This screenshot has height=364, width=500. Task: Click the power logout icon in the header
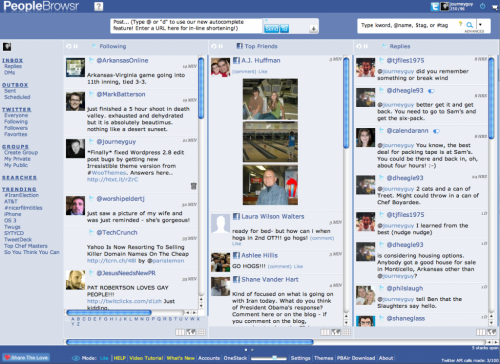tap(482, 6)
